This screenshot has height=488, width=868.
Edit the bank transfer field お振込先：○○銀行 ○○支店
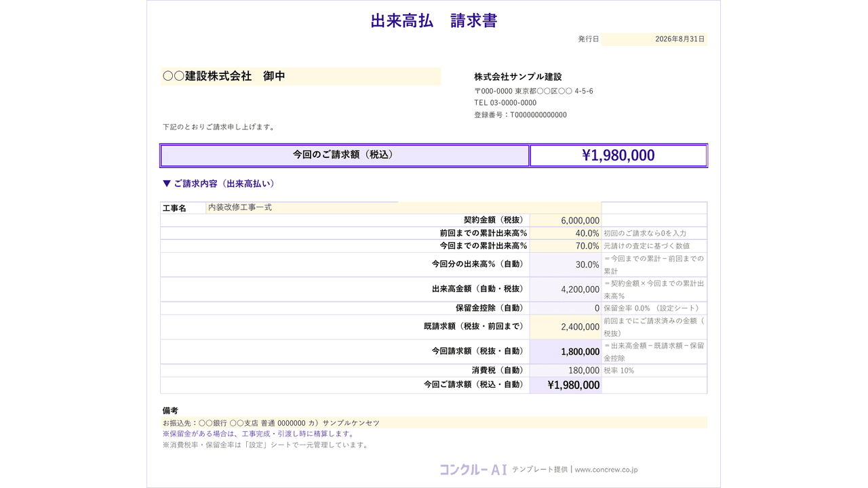(434, 423)
